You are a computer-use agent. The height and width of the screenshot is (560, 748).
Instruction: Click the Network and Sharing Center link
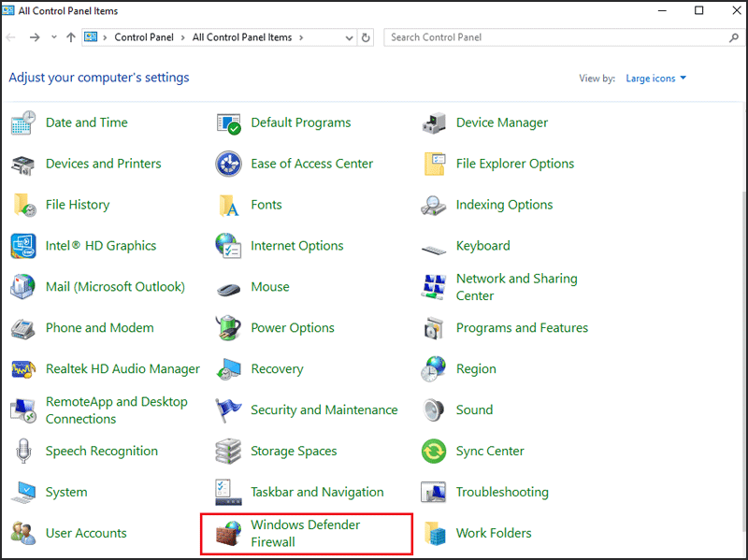(x=517, y=287)
